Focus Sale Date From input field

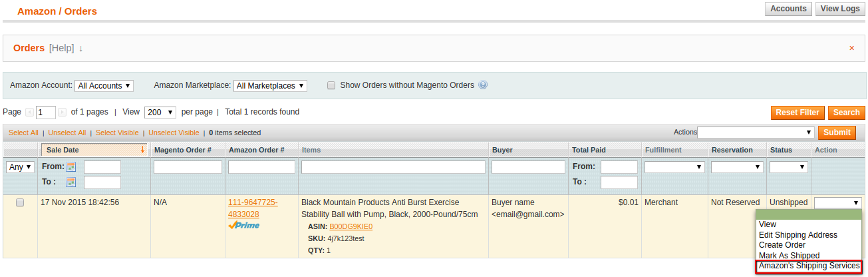(102, 167)
